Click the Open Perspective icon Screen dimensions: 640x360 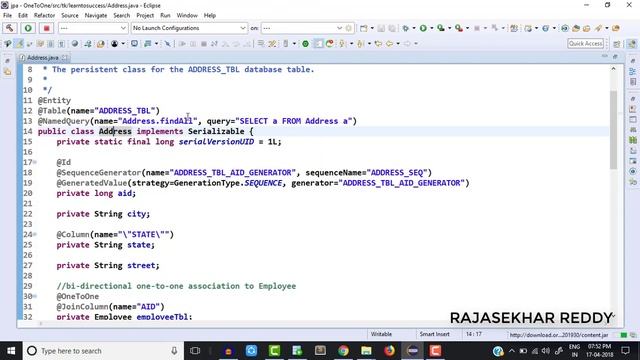point(617,44)
